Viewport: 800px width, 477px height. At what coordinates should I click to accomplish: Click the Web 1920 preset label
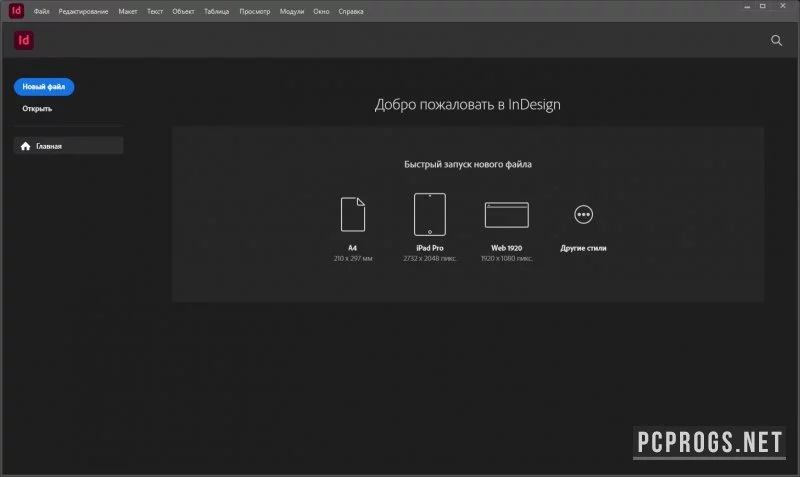pos(507,248)
